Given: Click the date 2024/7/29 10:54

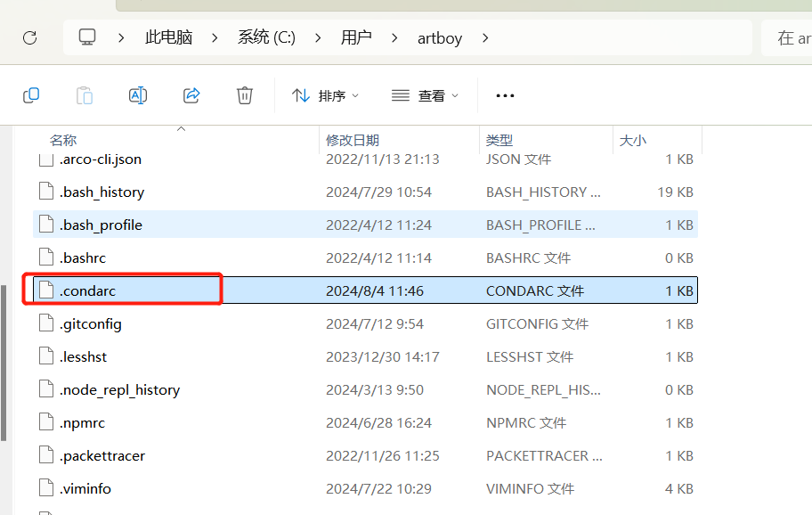Looking at the screenshot, I should (378, 192).
